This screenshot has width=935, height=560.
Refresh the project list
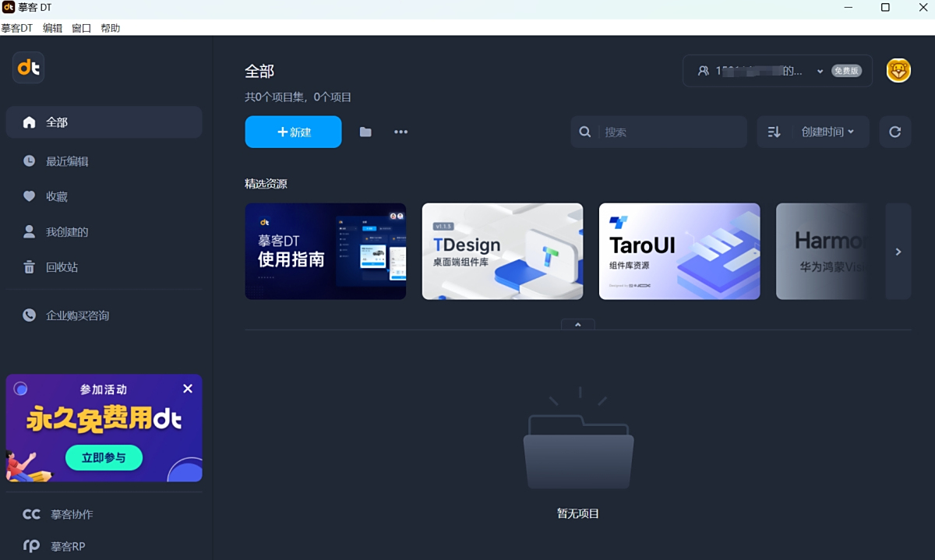[895, 132]
